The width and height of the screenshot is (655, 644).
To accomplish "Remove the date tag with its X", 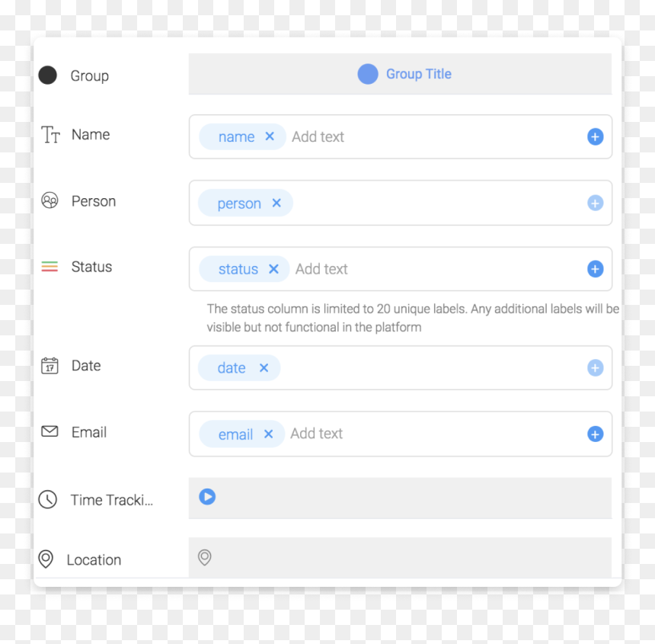I will click(264, 368).
